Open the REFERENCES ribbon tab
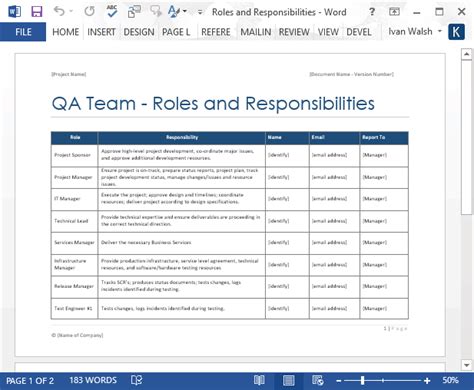The width and height of the screenshot is (474, 390). (215, 32)
